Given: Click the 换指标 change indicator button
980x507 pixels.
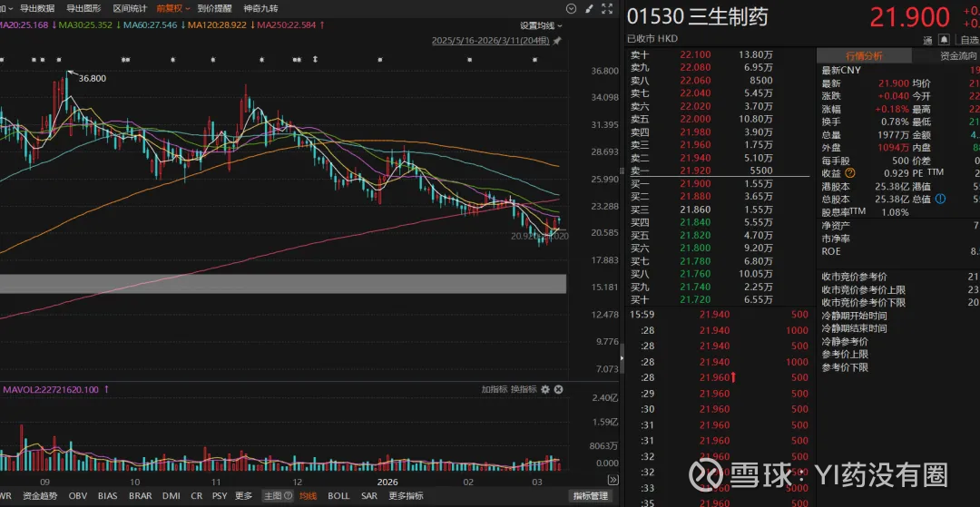Looking at the screenshot, I should [524, 389].
